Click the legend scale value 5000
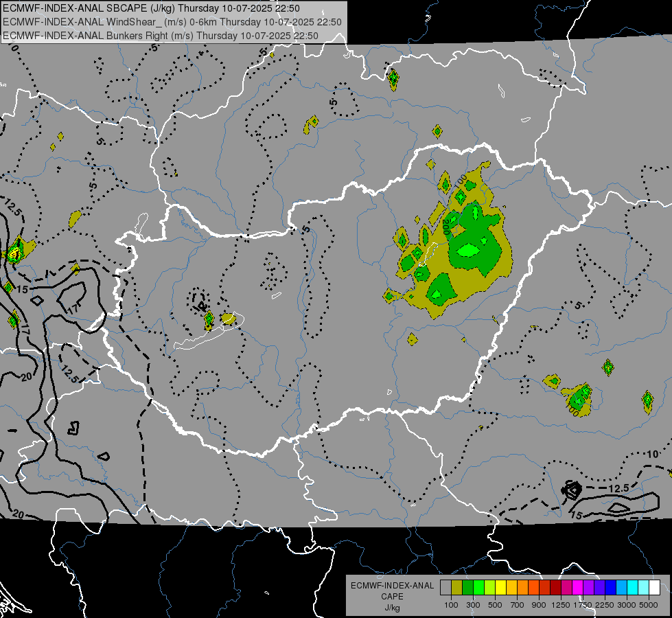672x618 pixels. 649,605
